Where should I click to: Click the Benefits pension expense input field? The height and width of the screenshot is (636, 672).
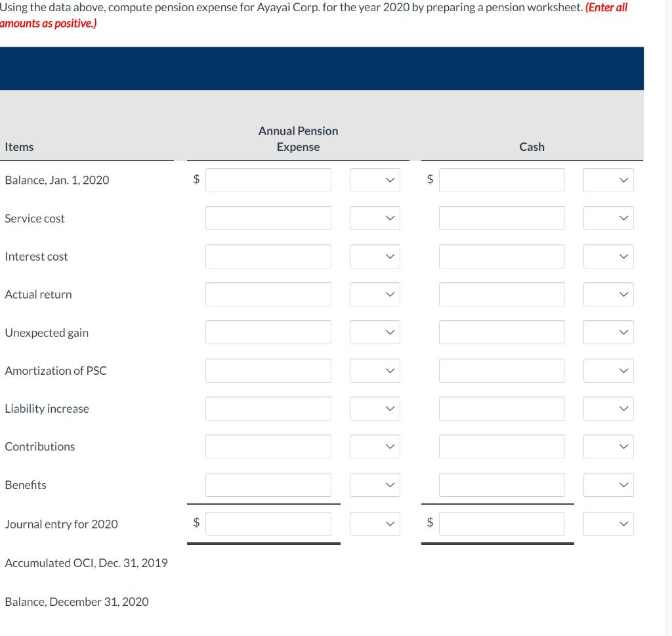(268, 484)
